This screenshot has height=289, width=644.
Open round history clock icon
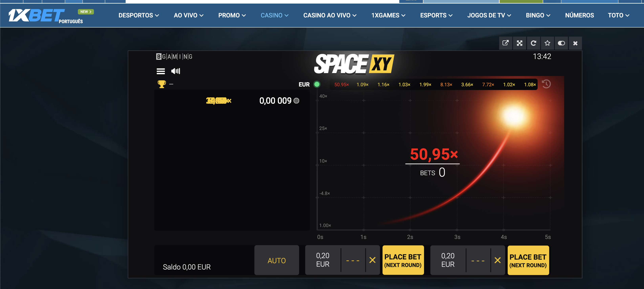[x=546, y=84]
